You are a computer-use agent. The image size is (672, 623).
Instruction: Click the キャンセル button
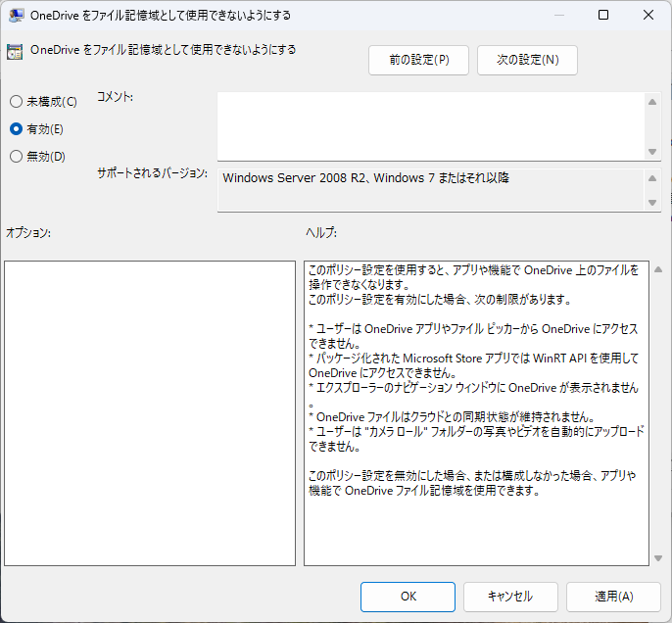[x=510, y=597]
